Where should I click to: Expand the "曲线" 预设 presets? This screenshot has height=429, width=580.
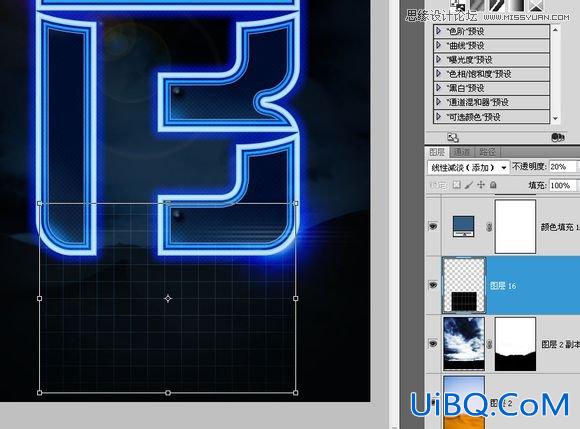point(439,45)
